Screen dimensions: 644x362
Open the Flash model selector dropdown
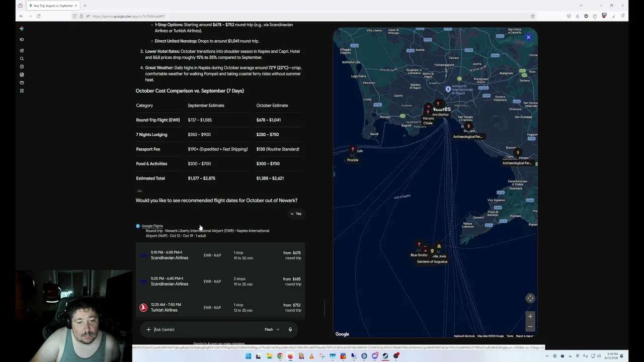click(272, 330)
